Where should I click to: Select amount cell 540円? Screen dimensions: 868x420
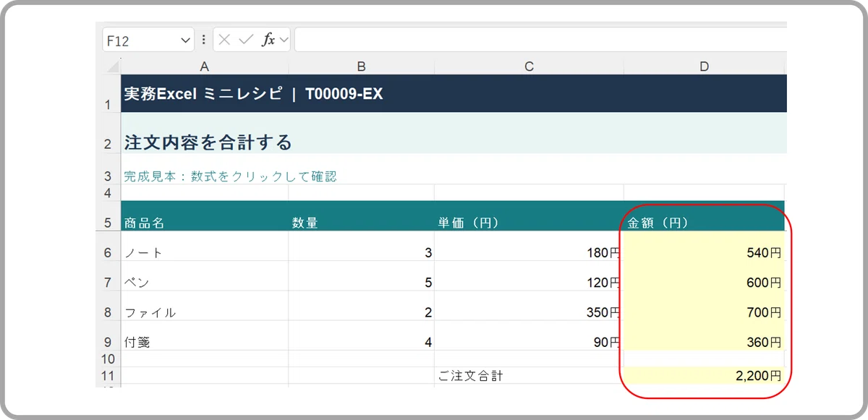click(x=704, y=246)
